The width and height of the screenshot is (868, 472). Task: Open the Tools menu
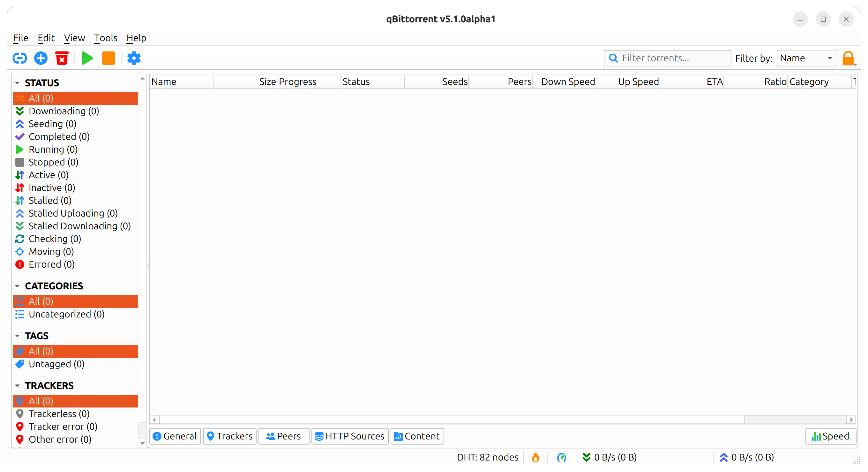(x=105, y=38)
